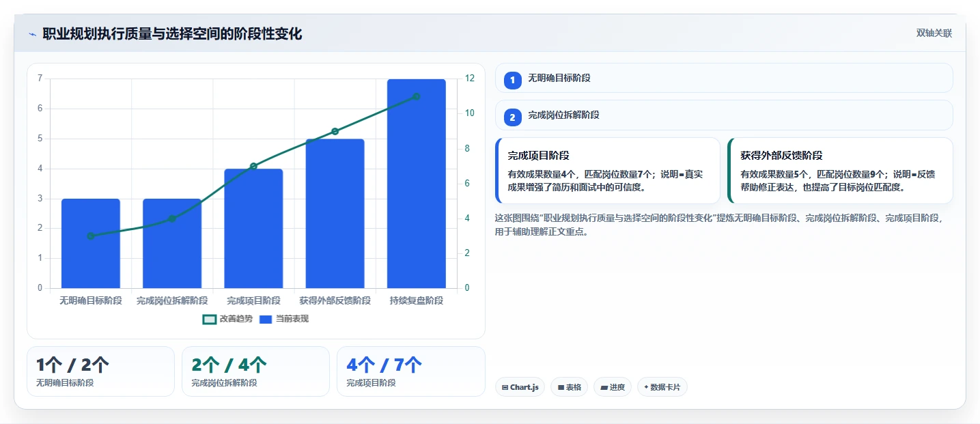Click the blue 当前表现 legend swatch
The width and height of the screenshot is (980, 424).
tap(266, 319)
